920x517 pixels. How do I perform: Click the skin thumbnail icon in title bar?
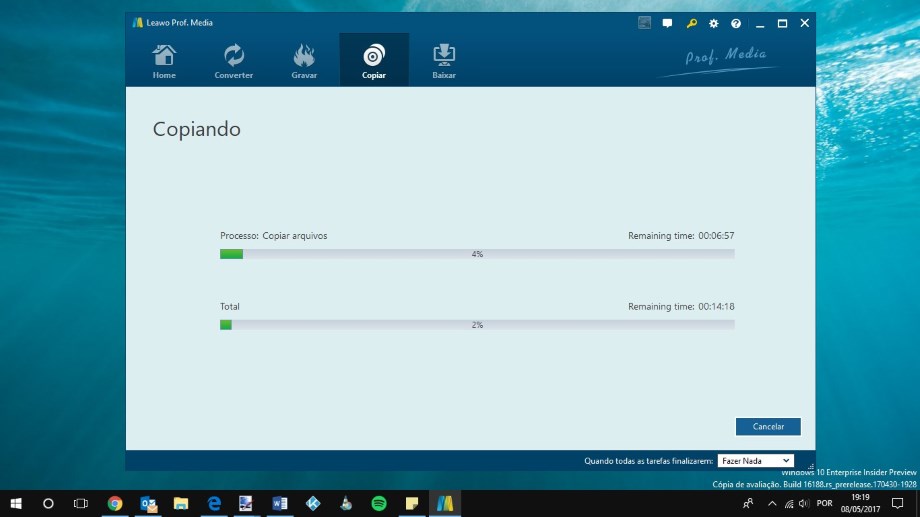pos(644,23)
